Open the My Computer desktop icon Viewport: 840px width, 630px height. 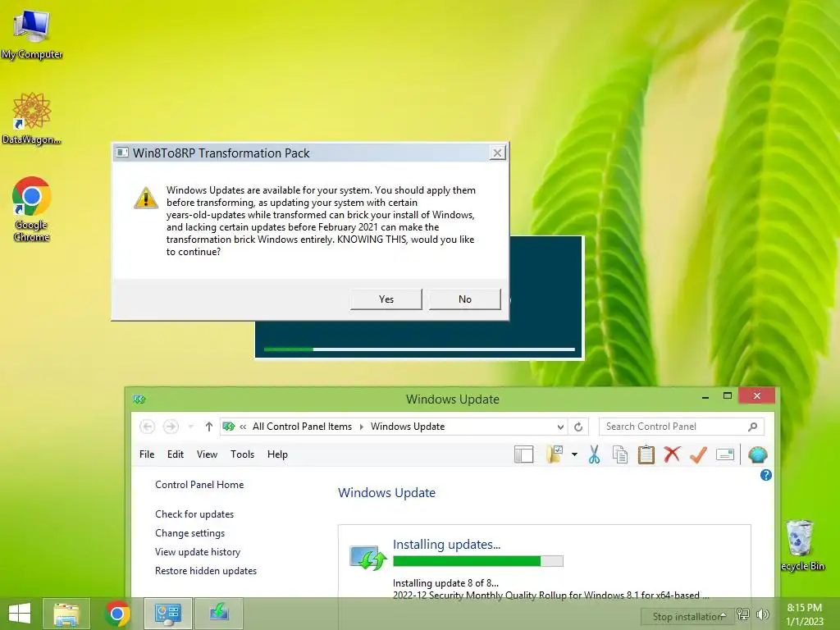pos(32,33)
